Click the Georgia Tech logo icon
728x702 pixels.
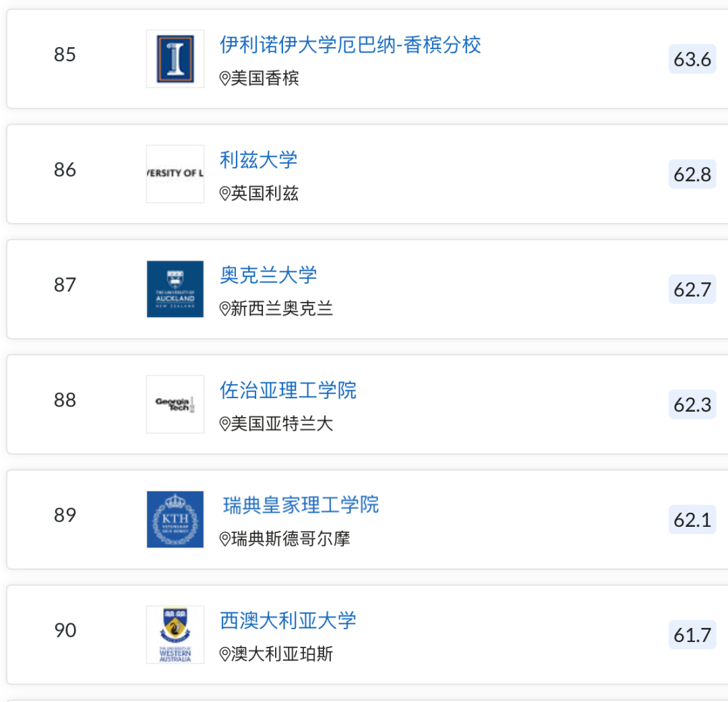click(175, 404)
